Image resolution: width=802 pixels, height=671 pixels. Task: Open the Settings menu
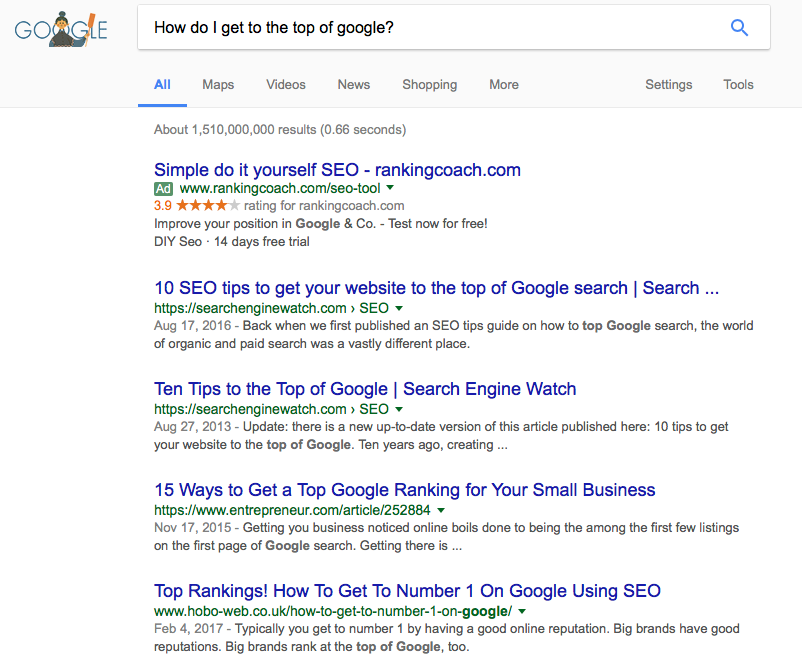pyautogui.click(x=669, y=84)
